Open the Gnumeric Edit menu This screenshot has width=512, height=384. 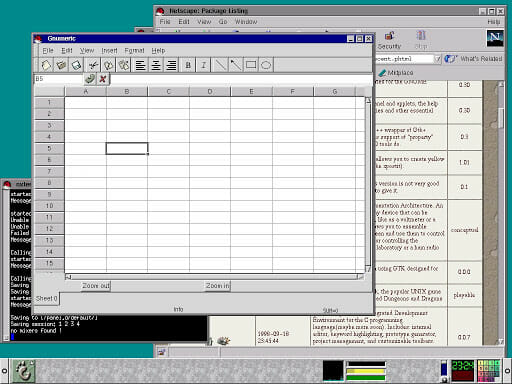[67, 50]
